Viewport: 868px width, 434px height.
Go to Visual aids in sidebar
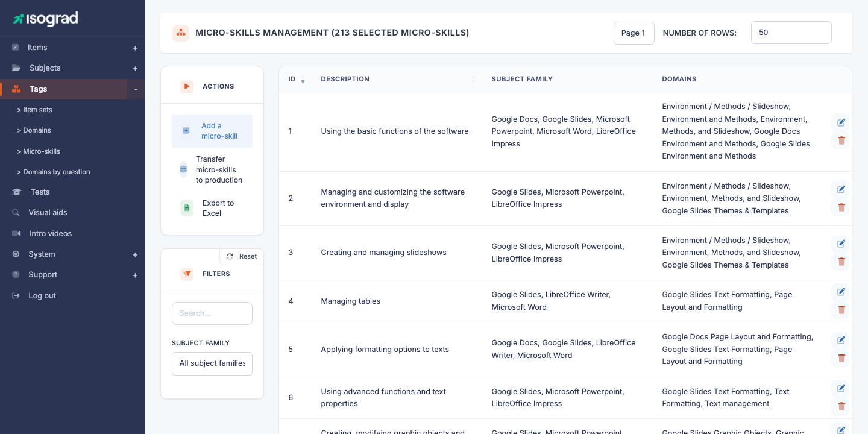click(48, 213)
